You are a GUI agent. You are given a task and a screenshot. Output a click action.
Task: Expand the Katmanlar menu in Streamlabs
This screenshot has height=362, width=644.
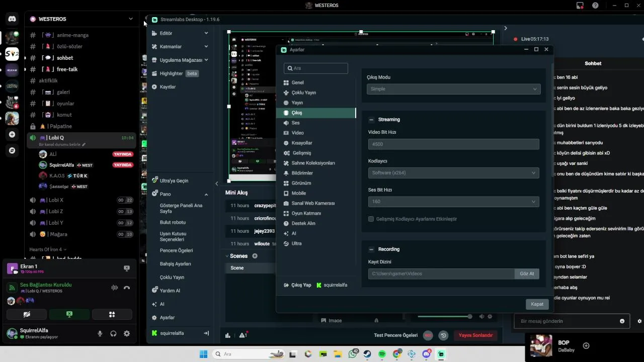(x=180, y=47)
